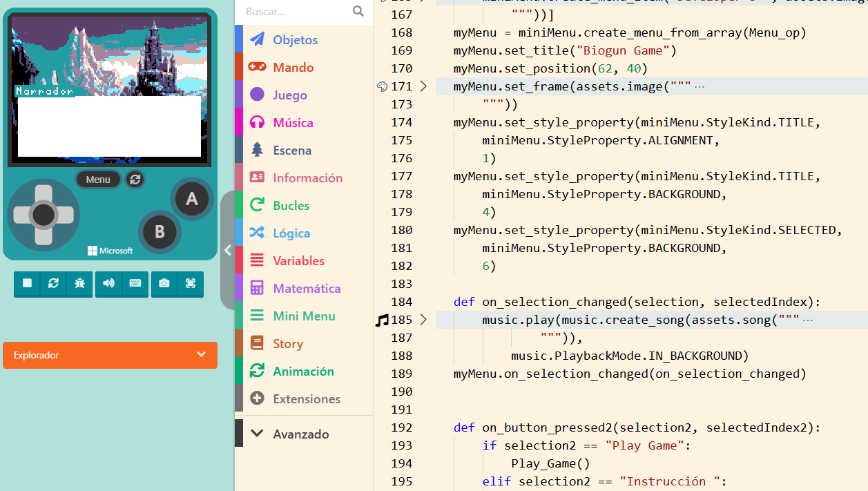Open the Extensiones category
The image size is (868, 491).
pos(307,398)
